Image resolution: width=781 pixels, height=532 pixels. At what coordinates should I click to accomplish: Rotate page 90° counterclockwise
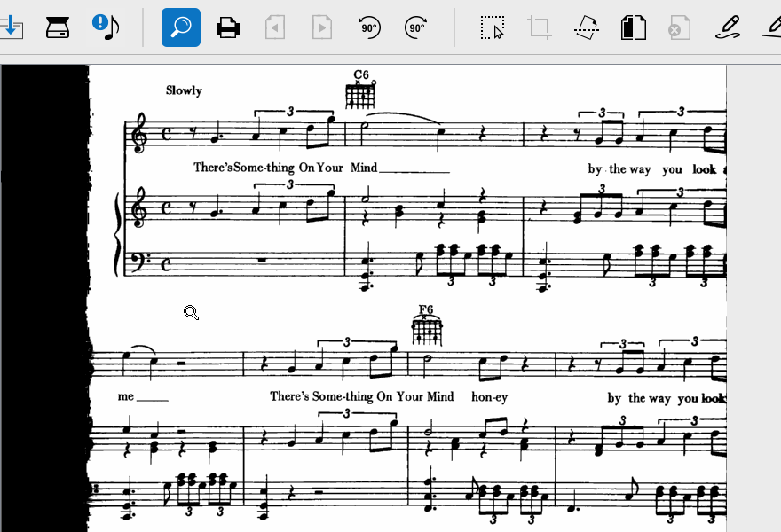369,27
